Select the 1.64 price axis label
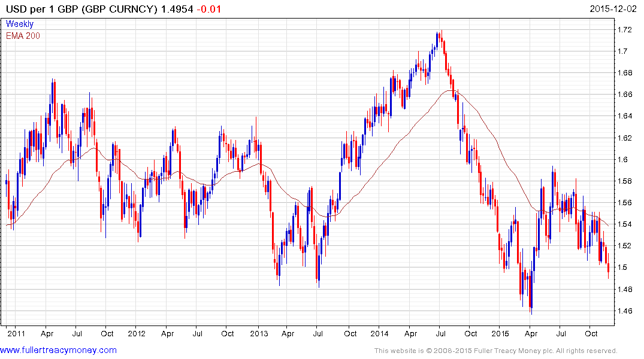Screen dimensions: 644x359 pyautogui.click(x=625, y=115)
